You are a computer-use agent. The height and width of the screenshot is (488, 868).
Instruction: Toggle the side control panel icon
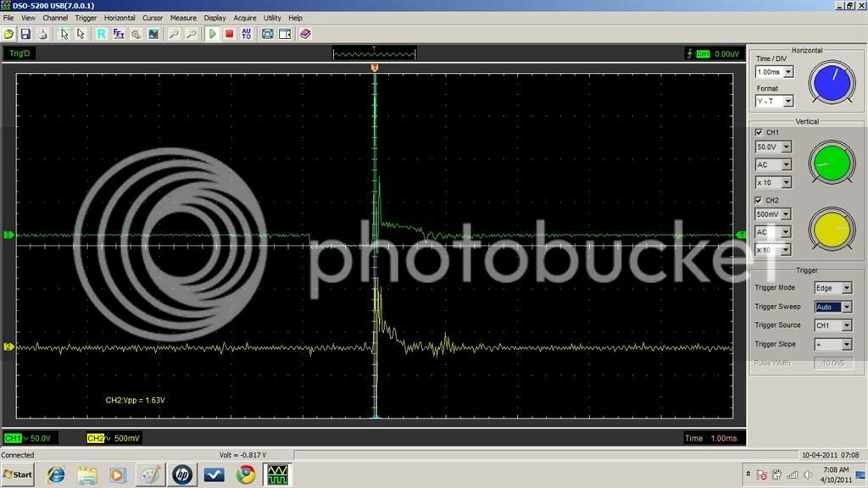pos(285,34)
